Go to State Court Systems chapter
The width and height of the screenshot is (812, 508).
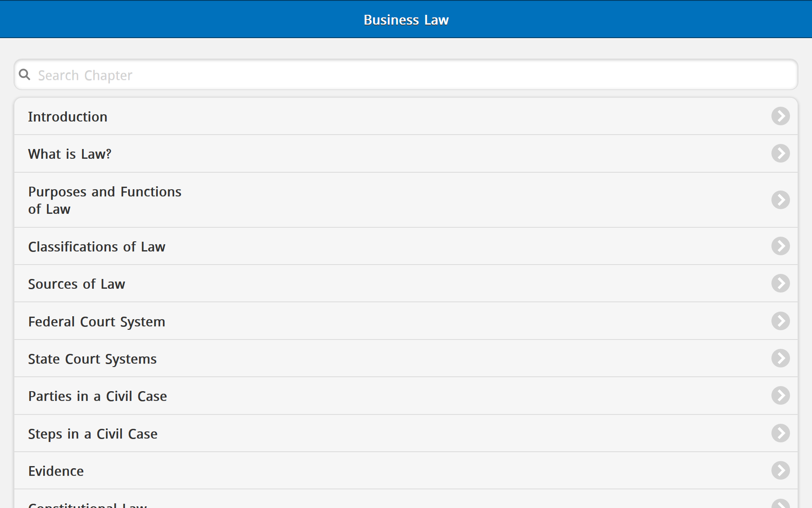point(92,359)
